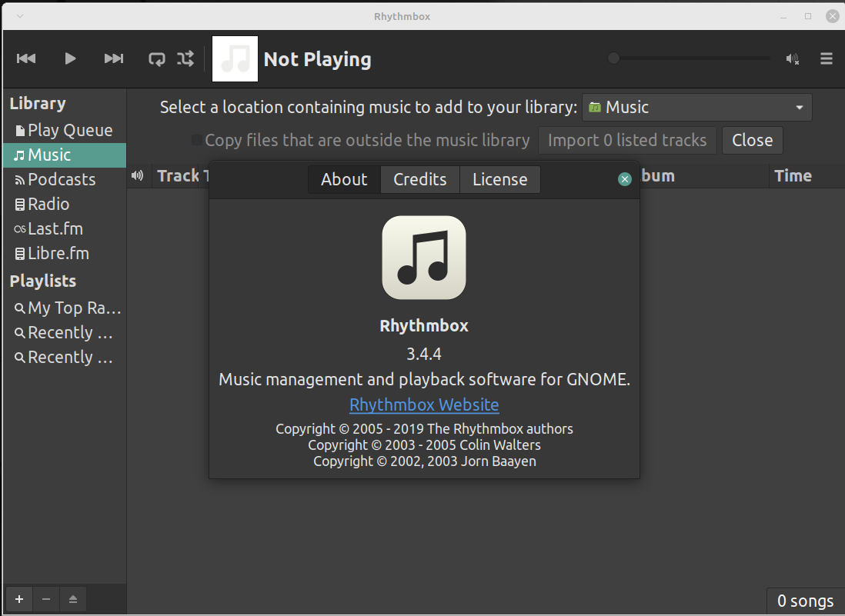Open the volume control
Screen dimensions: 845x616
tap(792, 58)
